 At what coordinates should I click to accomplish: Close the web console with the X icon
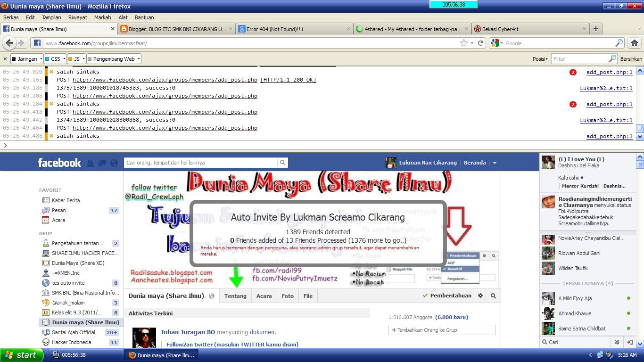(x=5, y=59)
